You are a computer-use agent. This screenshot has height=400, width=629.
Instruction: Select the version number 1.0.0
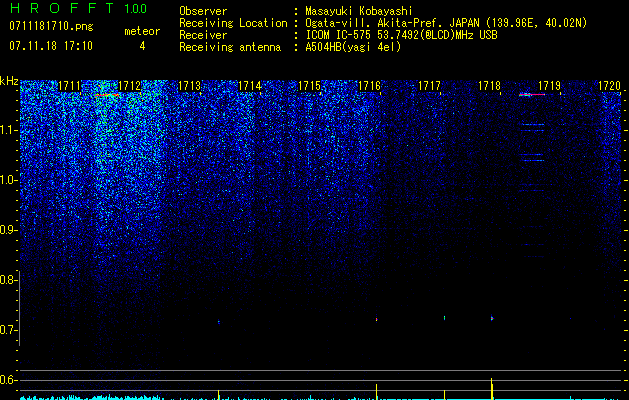pos(135,8)
